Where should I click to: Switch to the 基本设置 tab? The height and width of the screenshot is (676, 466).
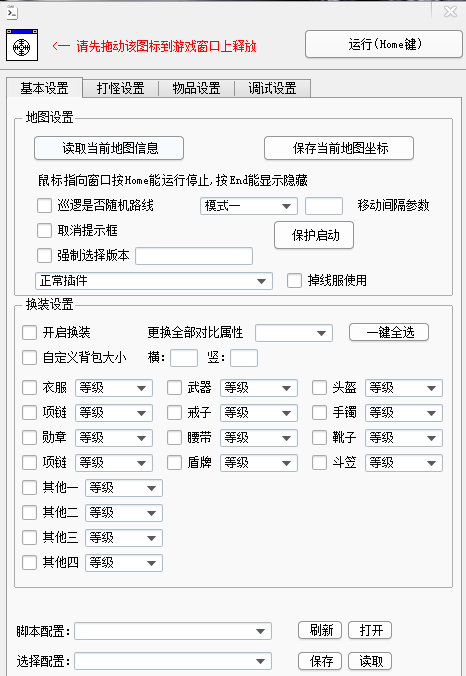44,88
